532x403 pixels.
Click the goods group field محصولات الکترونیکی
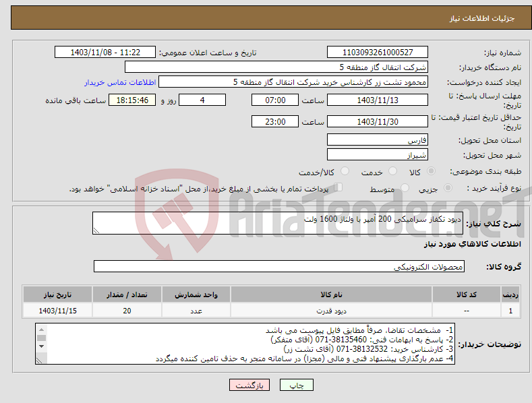click(279, 267)
